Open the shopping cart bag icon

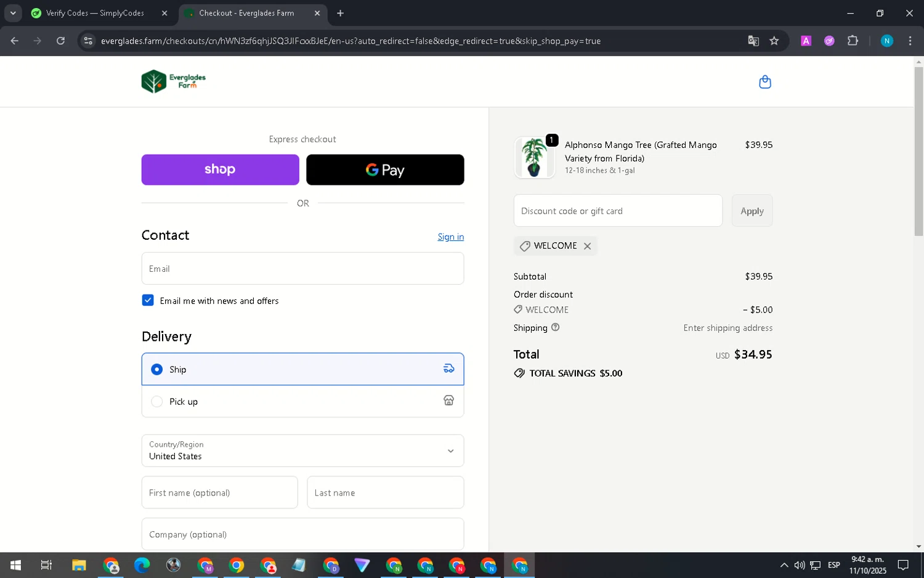pyautogui.click(x=765, y=82)
